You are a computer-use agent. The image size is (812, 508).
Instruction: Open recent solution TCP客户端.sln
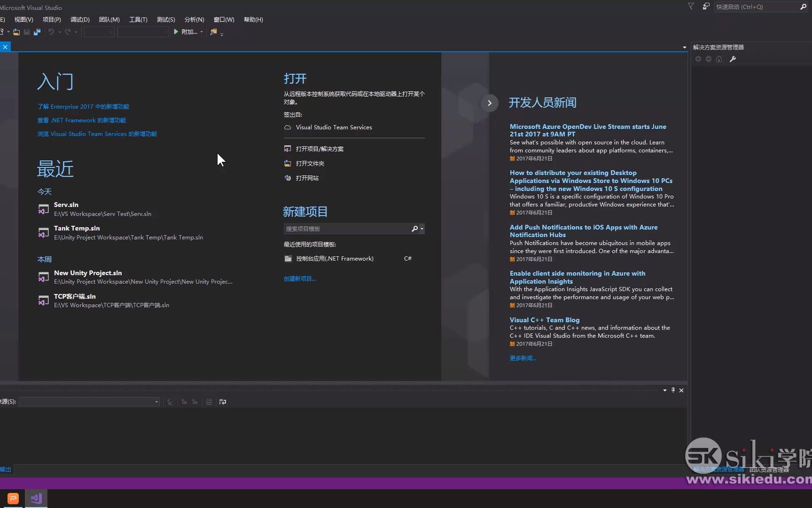click(x=103, y=301)
